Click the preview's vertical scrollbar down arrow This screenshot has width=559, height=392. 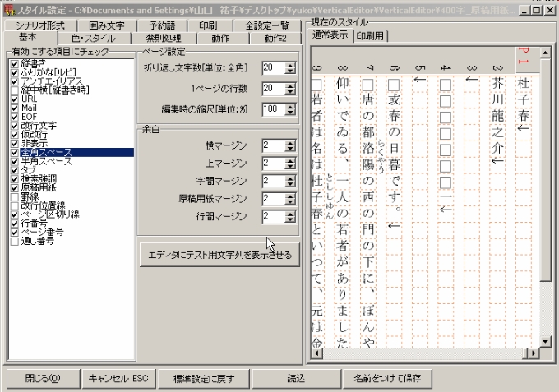(x=546, y=342)
